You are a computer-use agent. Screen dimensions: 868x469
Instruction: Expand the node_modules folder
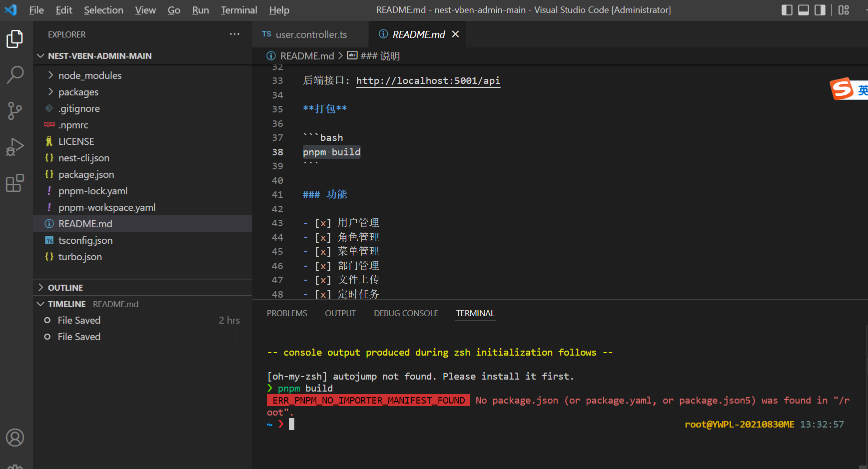pyautogui.click(x=50, y=75)
